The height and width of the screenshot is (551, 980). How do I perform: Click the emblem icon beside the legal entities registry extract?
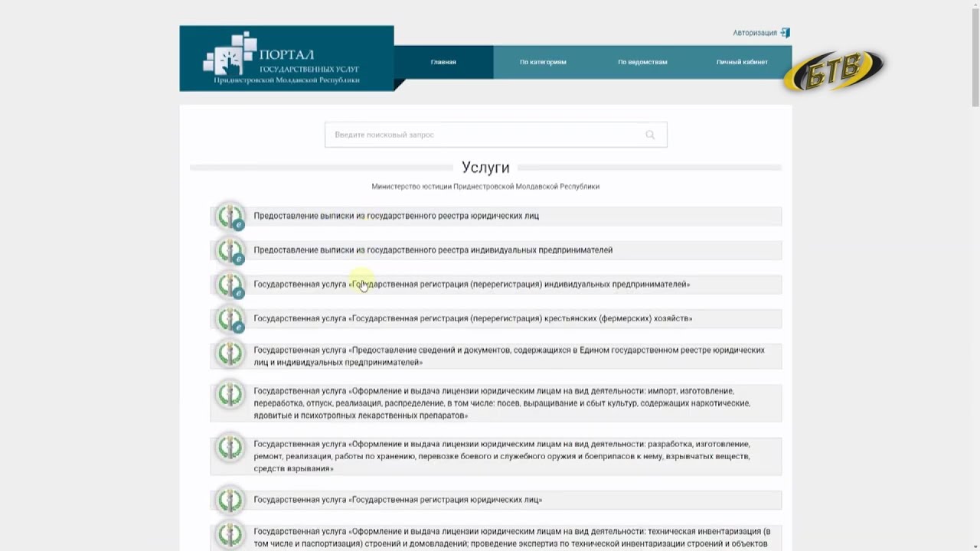[230, 217]
